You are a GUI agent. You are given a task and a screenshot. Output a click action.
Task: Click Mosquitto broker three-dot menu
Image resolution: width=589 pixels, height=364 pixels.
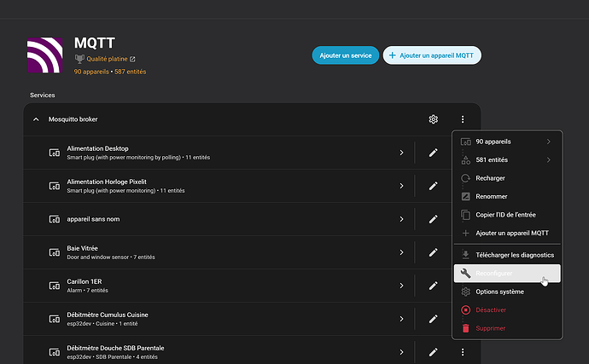click(x=463, y=119)
